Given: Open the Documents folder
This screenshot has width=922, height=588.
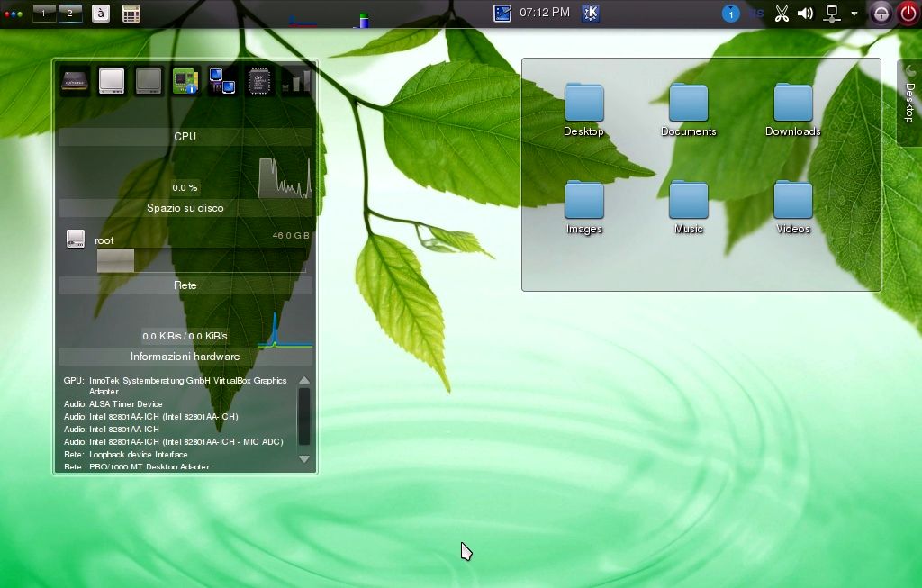Looking at the screenshot, I should pyautogui.click(x=689, y=110).
